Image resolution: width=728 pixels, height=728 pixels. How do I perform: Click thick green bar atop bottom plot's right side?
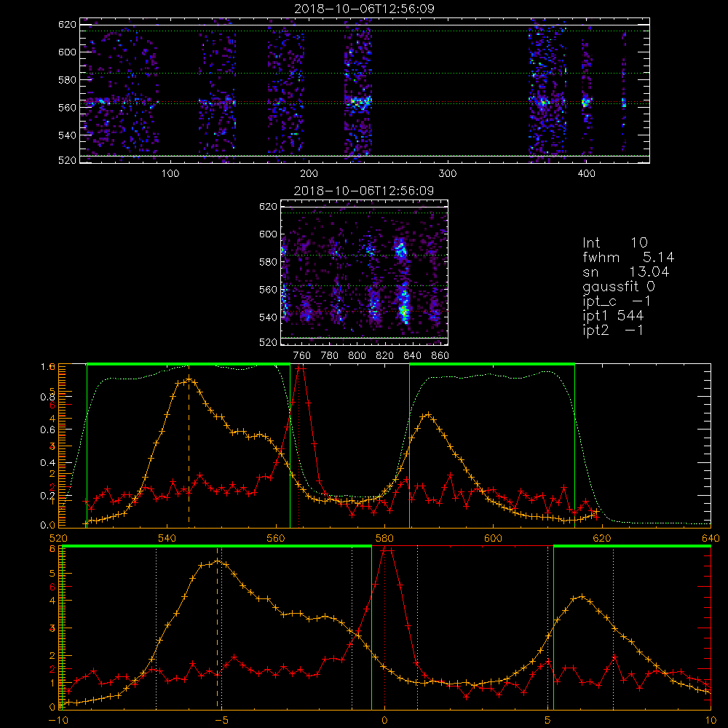tap(632, 546)
